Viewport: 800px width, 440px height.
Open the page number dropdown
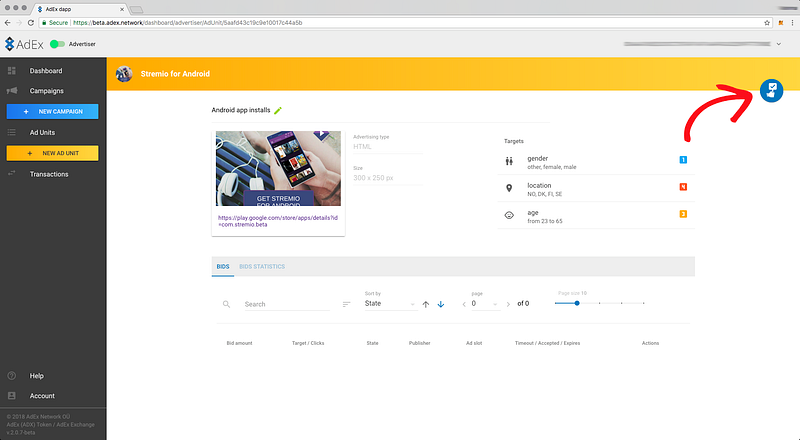coord(485,304)
